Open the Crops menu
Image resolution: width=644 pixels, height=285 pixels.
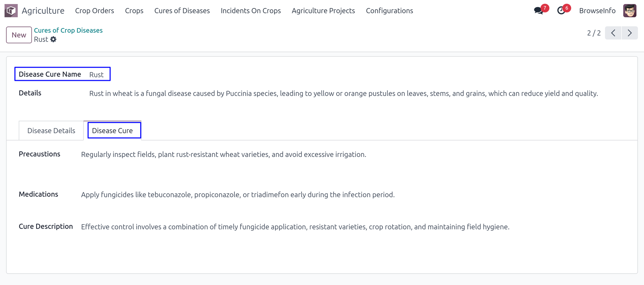click(x=134, y=11)
